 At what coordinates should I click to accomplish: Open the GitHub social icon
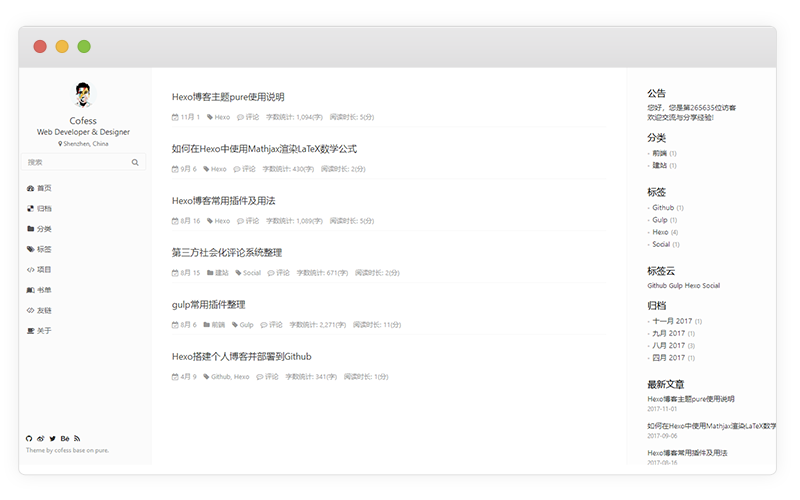(x=29, y=438)
